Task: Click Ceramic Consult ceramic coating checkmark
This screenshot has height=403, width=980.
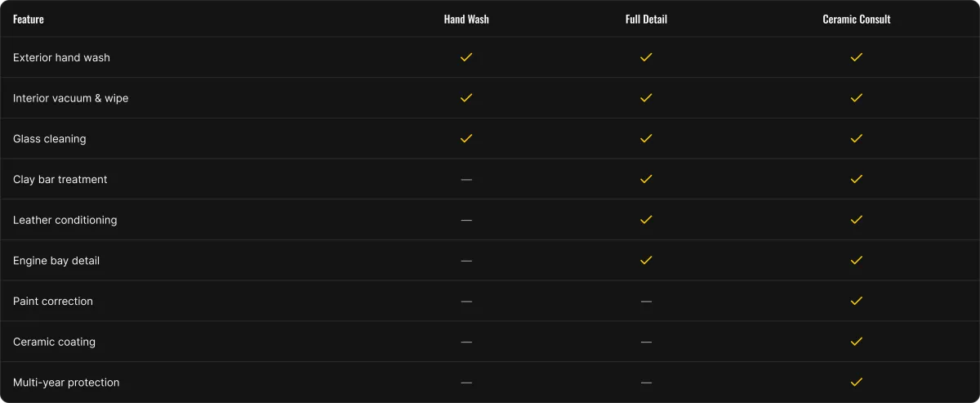Action: [857, 342]
